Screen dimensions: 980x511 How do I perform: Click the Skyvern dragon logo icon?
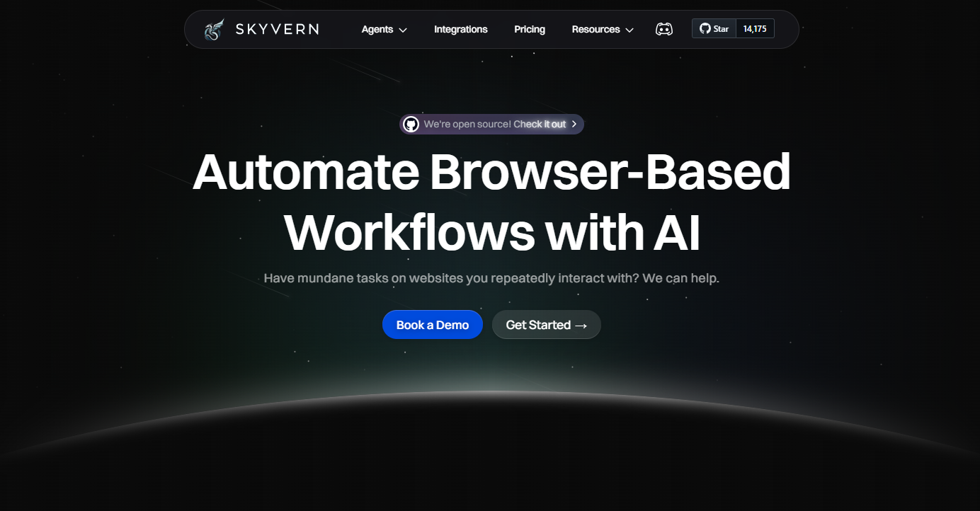pyautogui.click(x=214, y=30)
